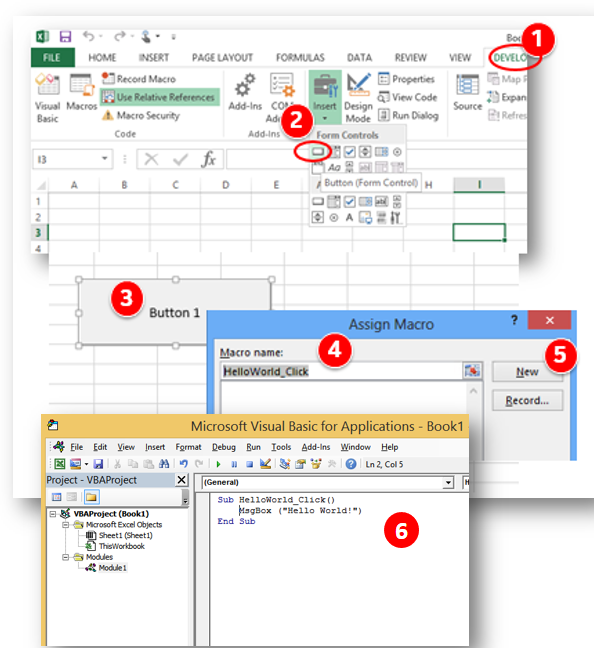Open the Macros list from the Code group
594x648 pixels.
81,92
